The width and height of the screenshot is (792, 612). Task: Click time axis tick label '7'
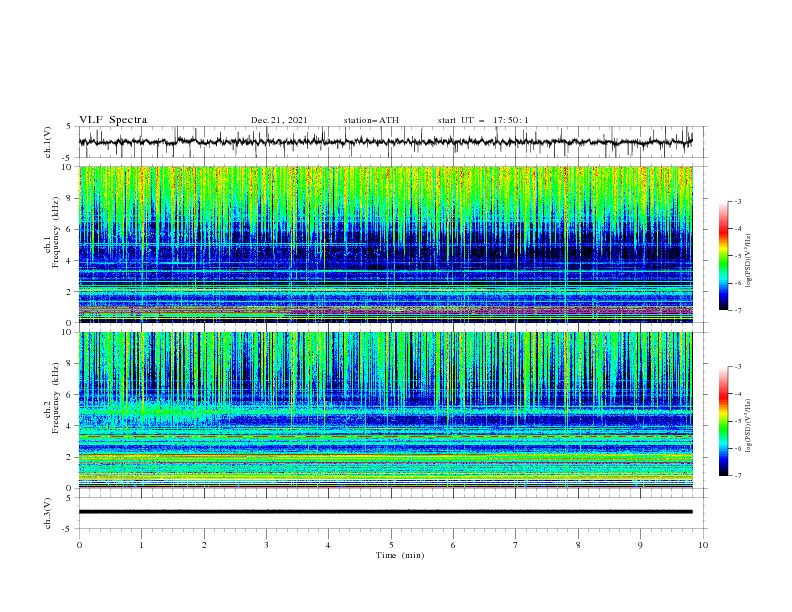click(x=516, y=545)
